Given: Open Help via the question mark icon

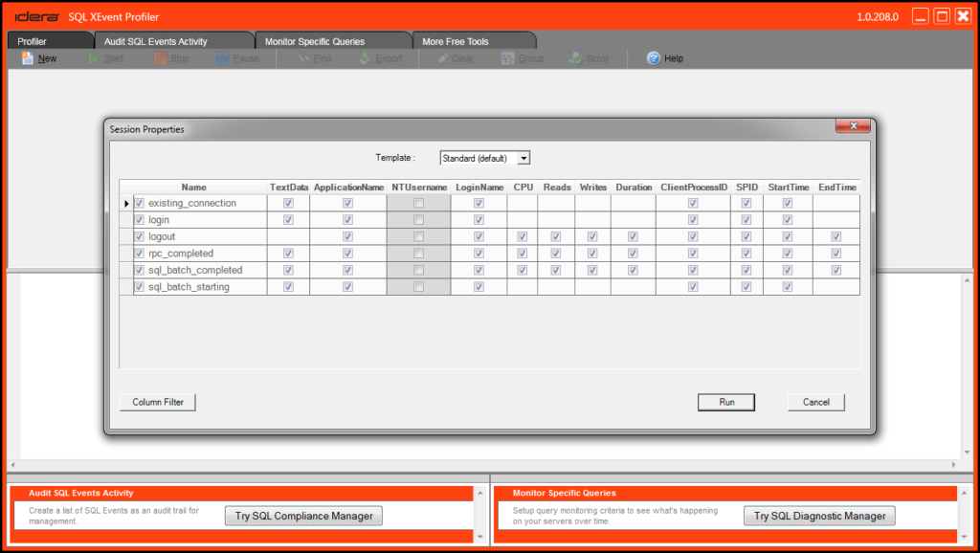Looking at the screenshot, I should [653, 58].
